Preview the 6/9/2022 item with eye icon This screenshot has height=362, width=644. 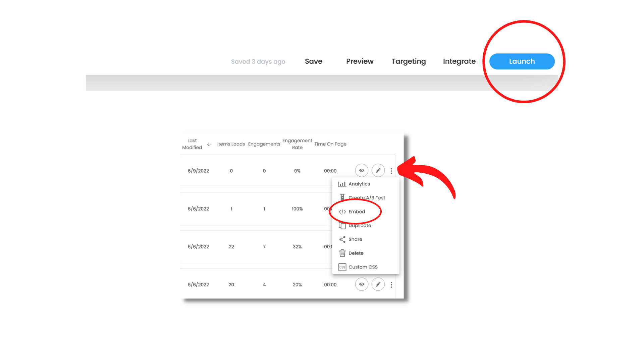[362, 171]
